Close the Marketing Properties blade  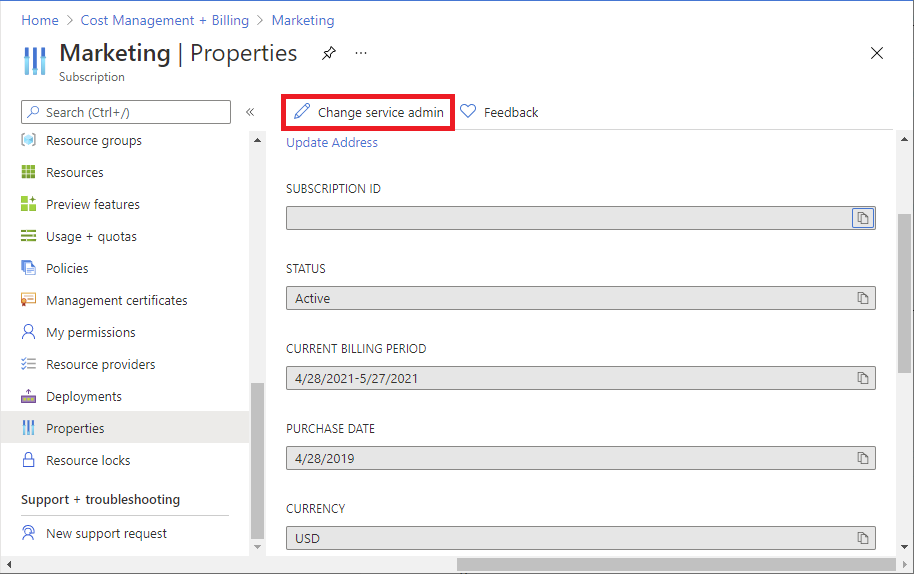tap(877, 54)
